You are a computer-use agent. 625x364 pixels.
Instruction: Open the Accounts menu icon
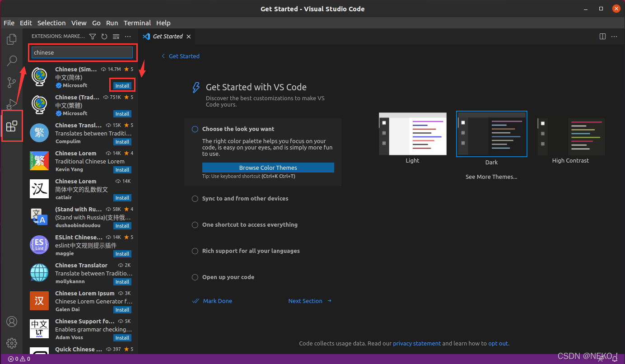coord(12,322)
